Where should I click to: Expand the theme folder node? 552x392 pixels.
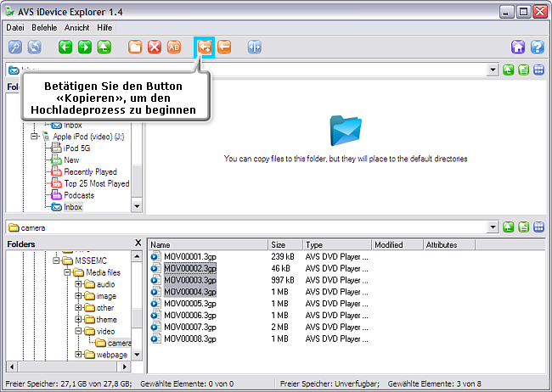pos(78,319)
